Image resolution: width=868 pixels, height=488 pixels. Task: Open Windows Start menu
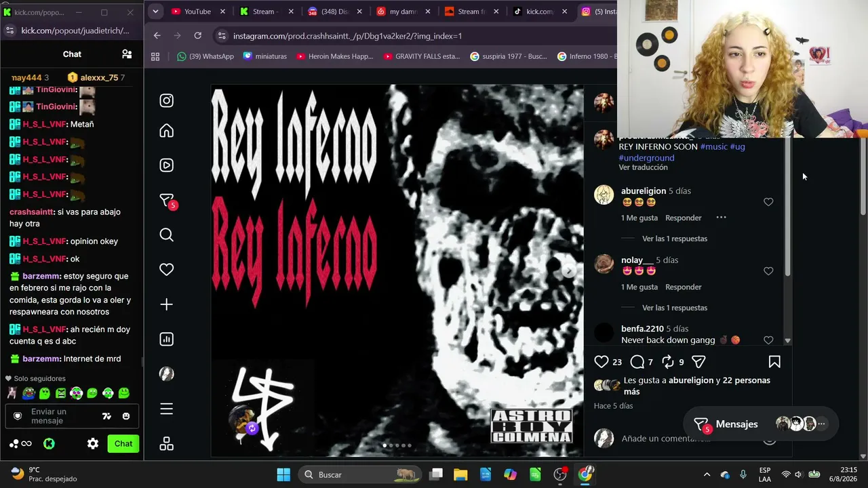tap(283, 474)
